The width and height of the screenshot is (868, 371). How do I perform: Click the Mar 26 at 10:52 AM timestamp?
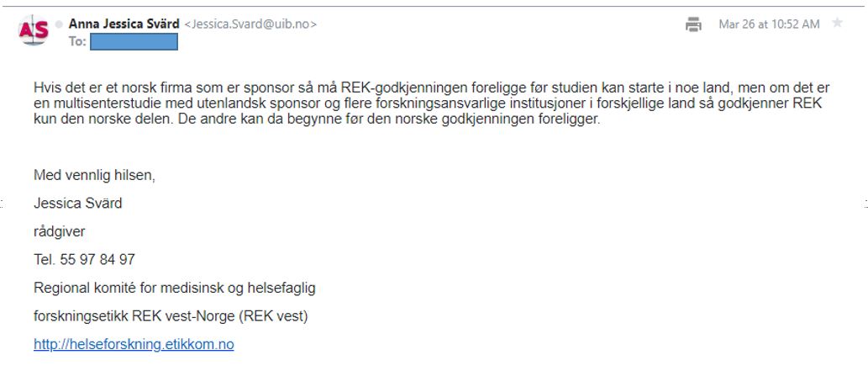769,24
